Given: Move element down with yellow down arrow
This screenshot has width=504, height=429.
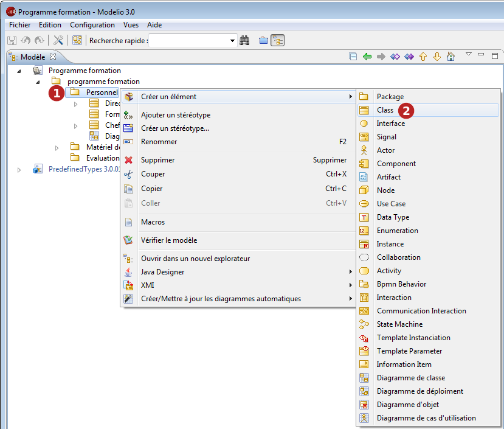Looking at the screenshot, I should click(437, 57).
